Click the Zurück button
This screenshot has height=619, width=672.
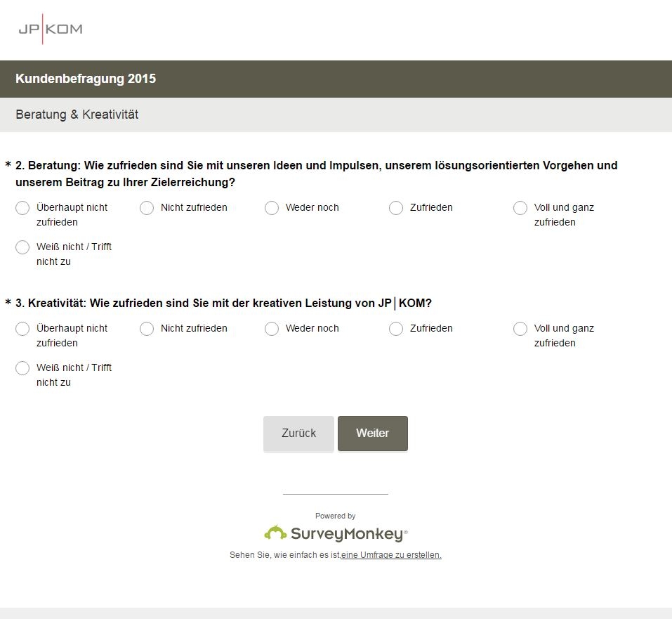pyautogui.click(x=298, y=434)
